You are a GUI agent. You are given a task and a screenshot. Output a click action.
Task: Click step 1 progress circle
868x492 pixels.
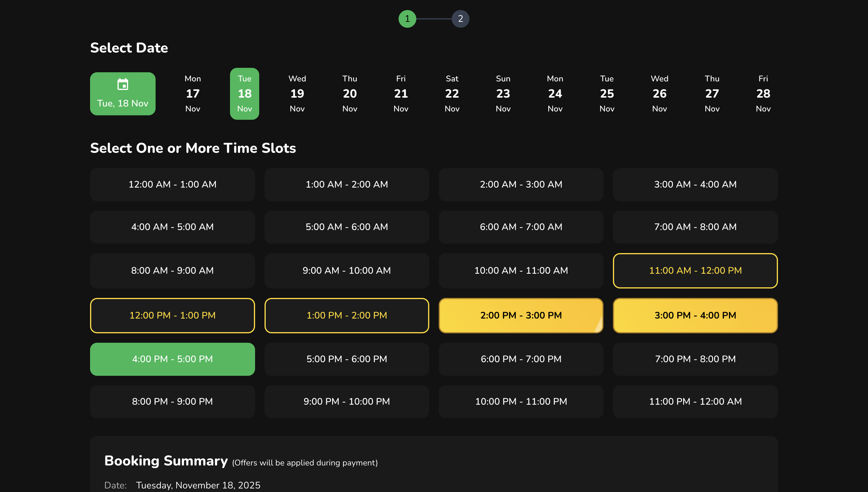407,19
